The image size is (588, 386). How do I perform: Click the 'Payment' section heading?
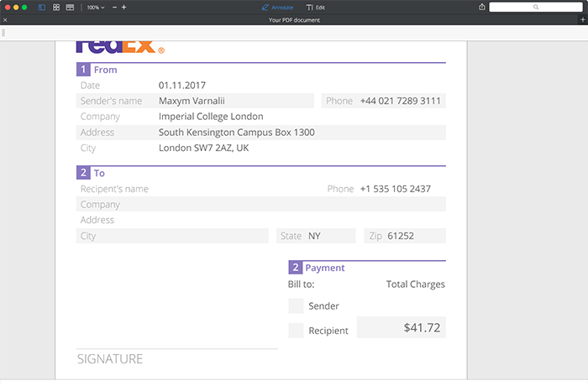coord(325,268)
